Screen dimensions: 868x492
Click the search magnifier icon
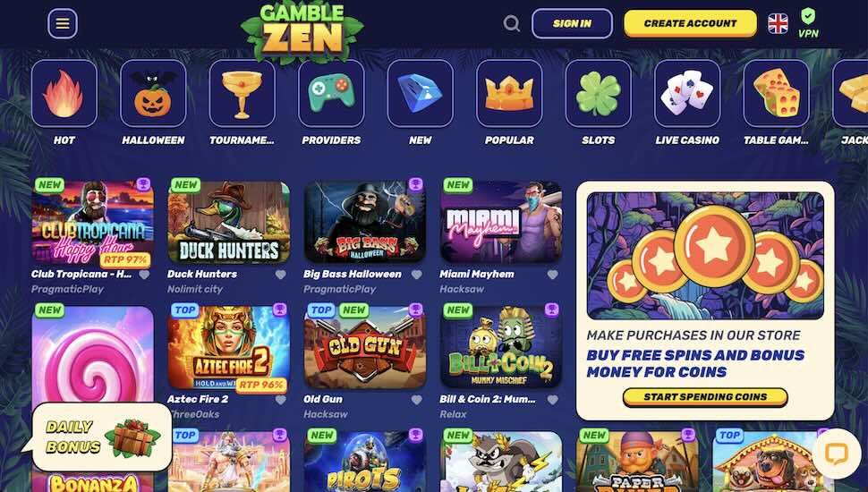[512, 24]
